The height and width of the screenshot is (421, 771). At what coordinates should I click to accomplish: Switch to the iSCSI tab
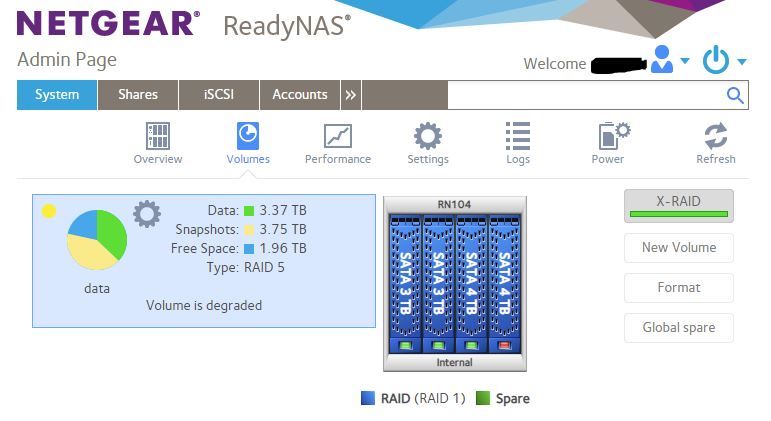click(219, 95)
